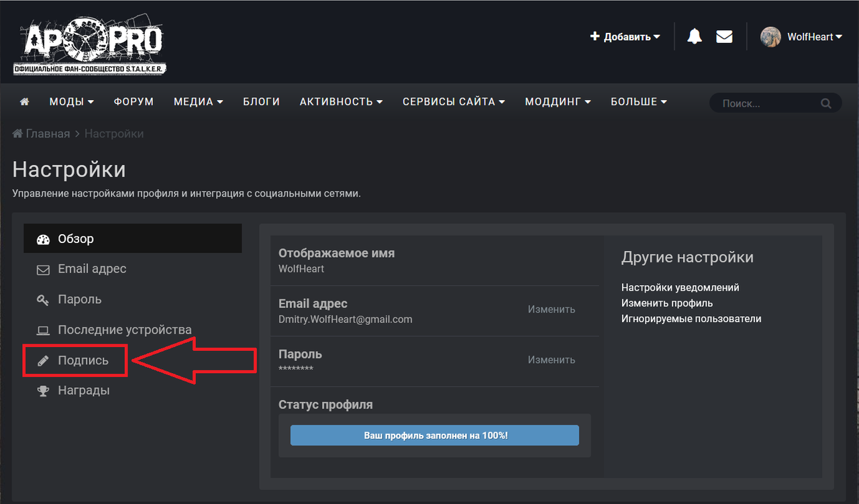Open the AP-PRO logo homepage
Screen dimensions: 859x504
click(90, 45)
